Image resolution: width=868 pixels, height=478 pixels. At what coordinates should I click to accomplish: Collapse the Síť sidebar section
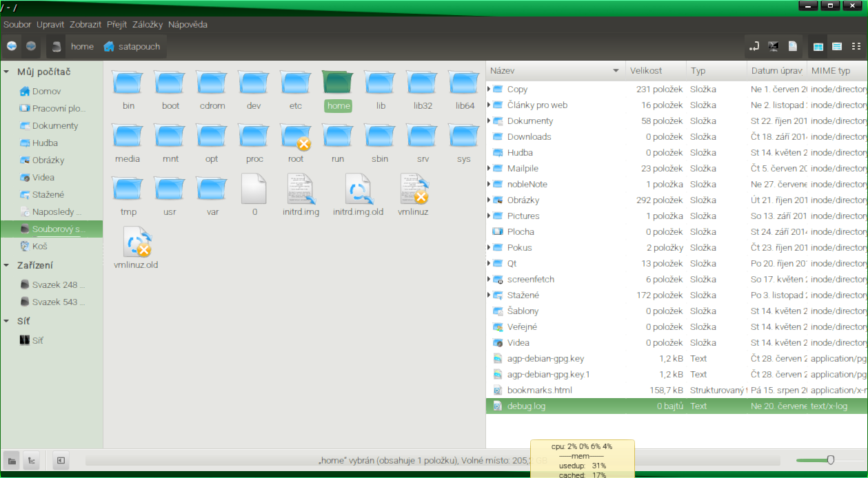click(x=7, y=321)
